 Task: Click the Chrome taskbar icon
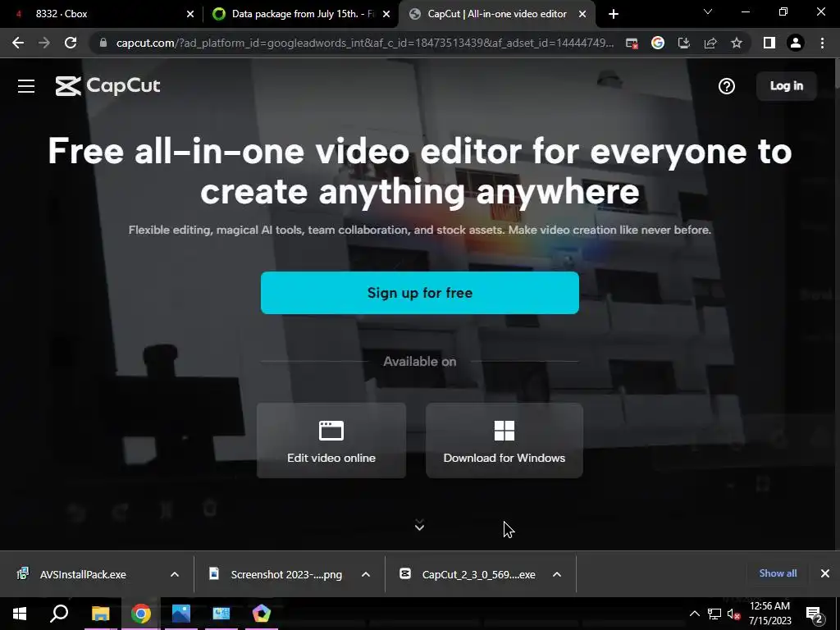141,614
